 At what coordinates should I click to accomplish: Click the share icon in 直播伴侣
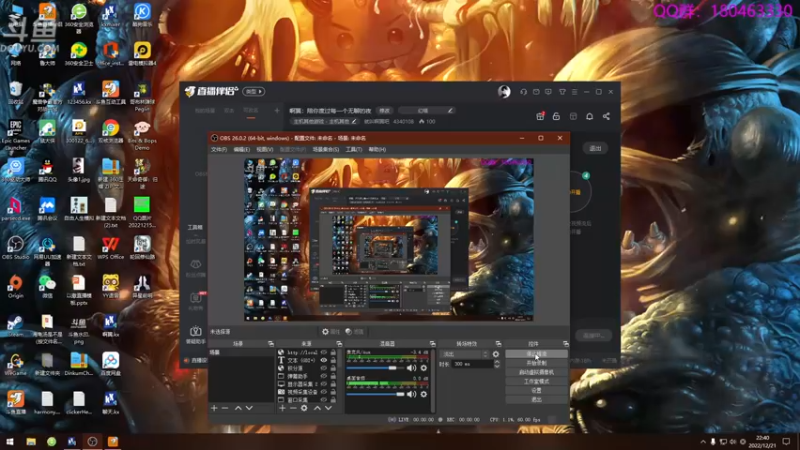(606, 116)
